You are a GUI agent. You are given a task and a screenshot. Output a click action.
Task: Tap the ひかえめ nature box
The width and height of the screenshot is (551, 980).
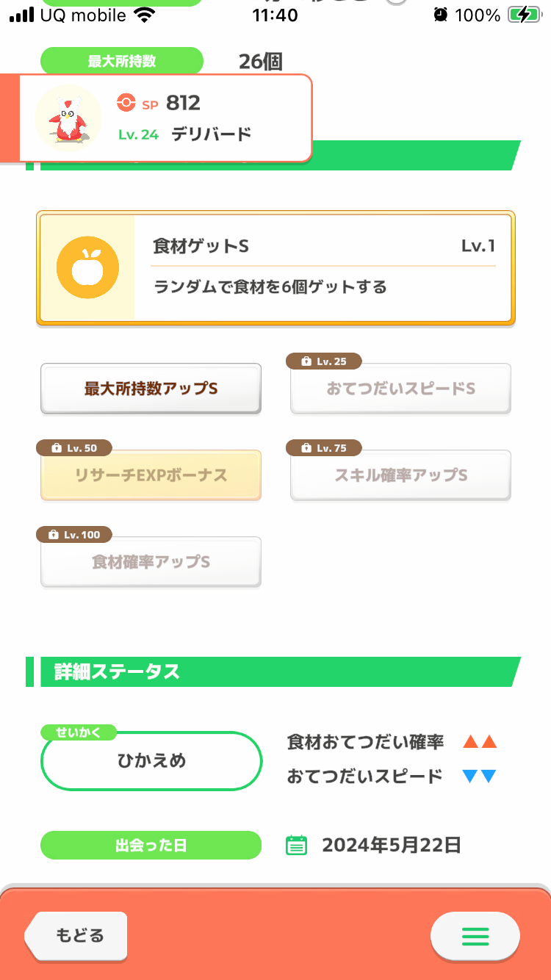point(151,761)
